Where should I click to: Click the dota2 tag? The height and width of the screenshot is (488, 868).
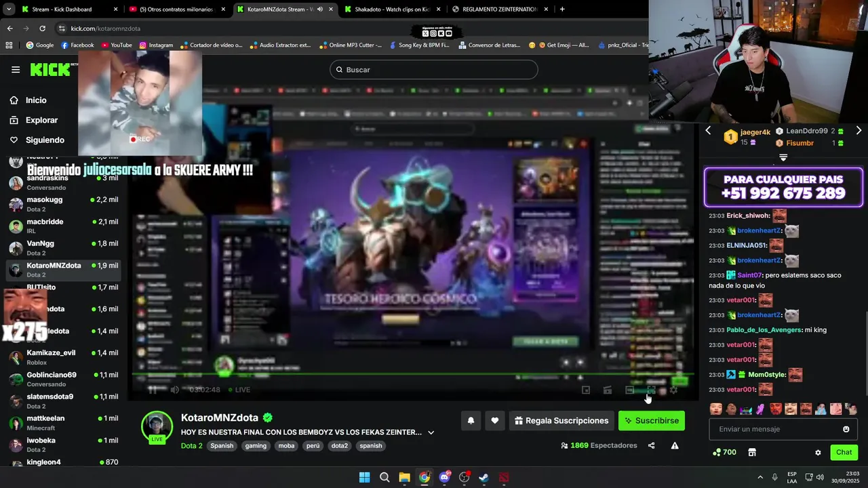[339, 446]
